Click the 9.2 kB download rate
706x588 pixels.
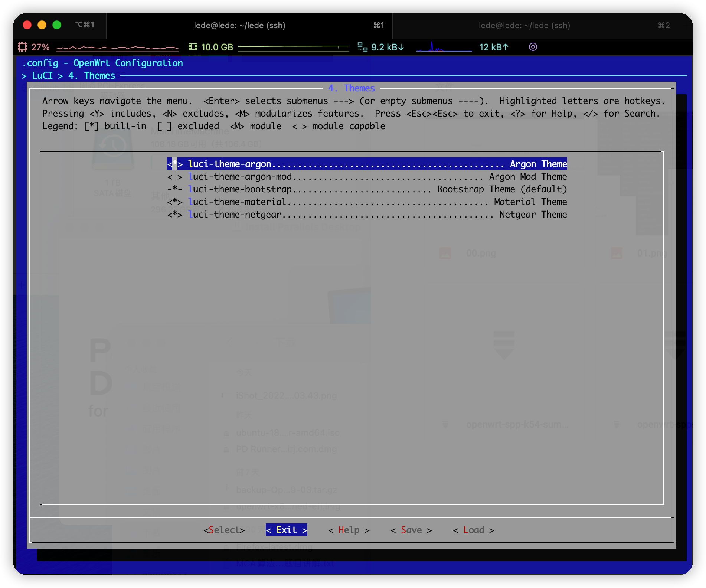coord(388,47)
